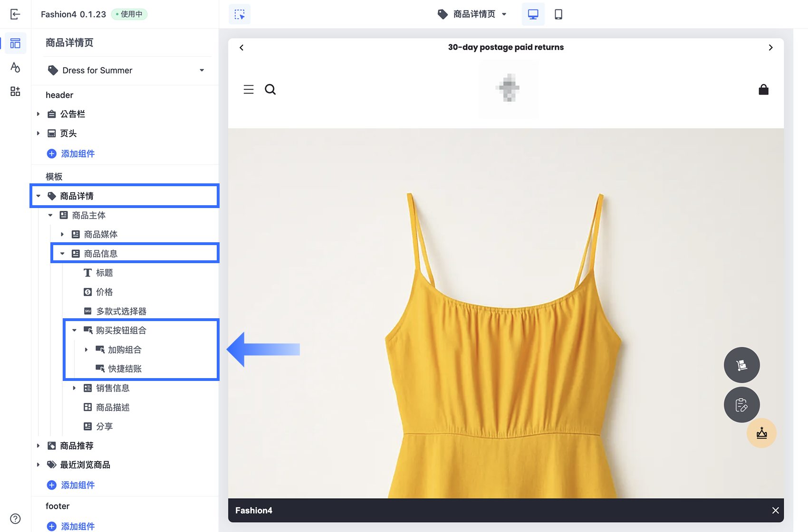Expand the 公告栏 tree item

point(38,114)
